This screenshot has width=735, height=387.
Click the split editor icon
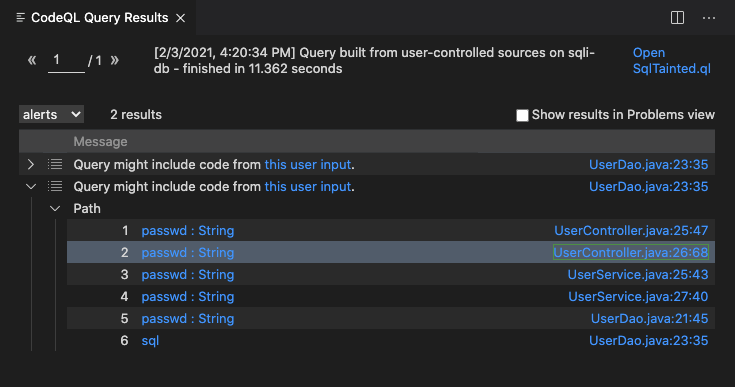[x=677, y=18]
